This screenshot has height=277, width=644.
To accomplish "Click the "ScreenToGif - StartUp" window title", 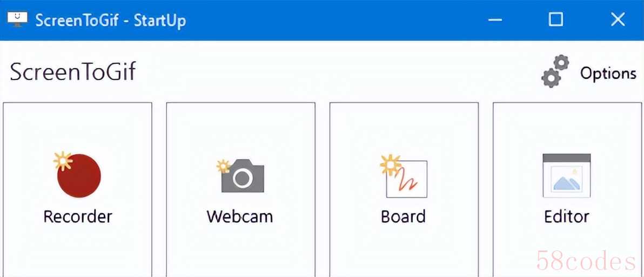I will (110, 20).
